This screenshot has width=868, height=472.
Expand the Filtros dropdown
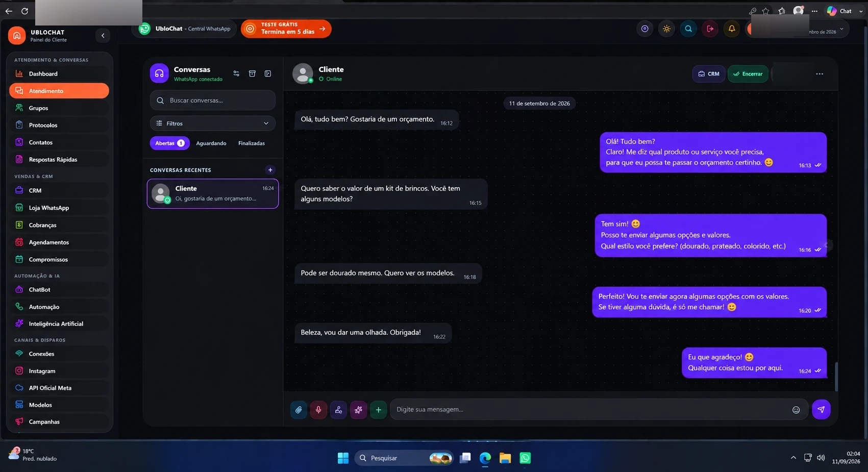213,123
